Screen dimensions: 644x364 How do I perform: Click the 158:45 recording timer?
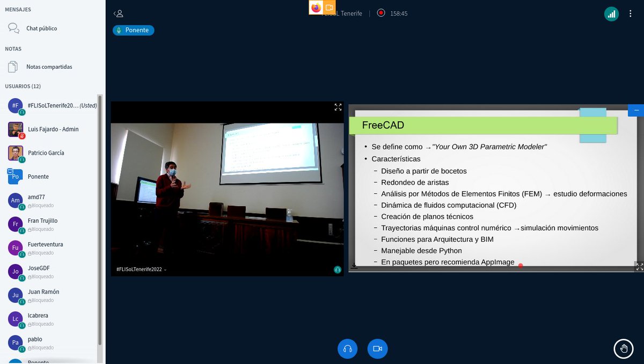pos(399,13)
